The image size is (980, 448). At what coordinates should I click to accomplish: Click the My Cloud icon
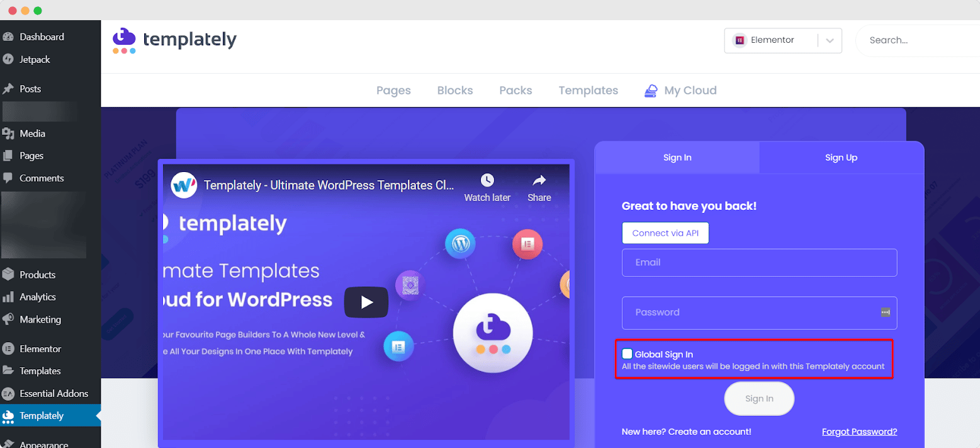pos(651,91)
